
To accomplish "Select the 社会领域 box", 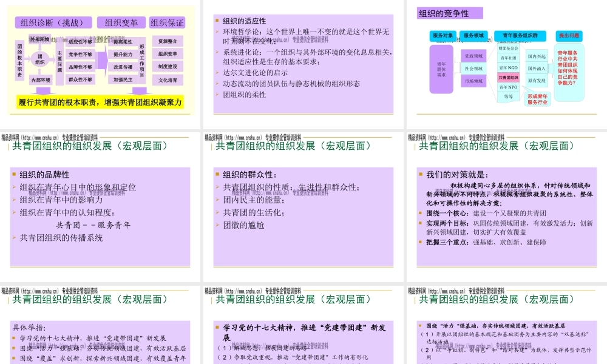I will tap(473, 69).
